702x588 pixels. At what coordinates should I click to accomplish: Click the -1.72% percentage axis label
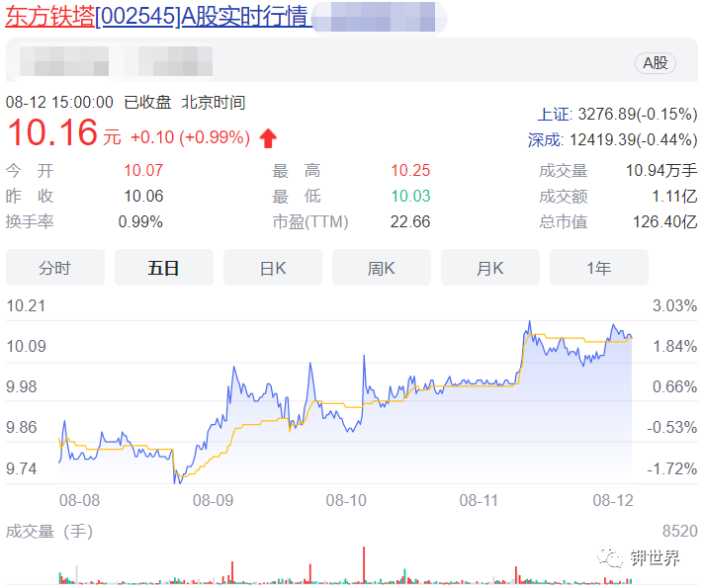click(x=672, y=469)
